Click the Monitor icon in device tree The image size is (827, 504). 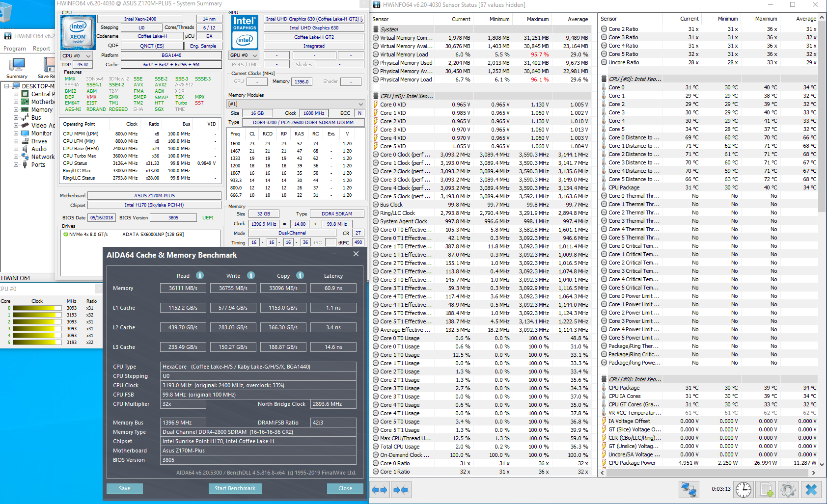[x=25, y=133]
